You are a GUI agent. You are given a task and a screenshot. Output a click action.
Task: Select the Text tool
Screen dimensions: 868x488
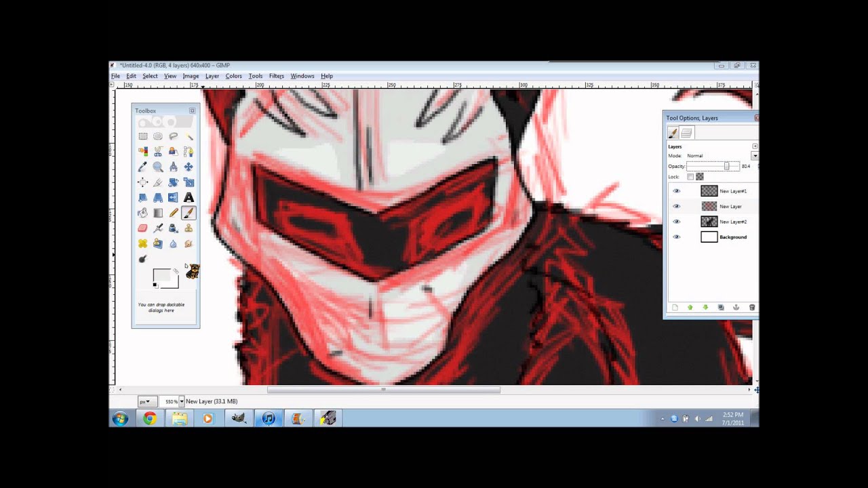[x=189, y=198]
